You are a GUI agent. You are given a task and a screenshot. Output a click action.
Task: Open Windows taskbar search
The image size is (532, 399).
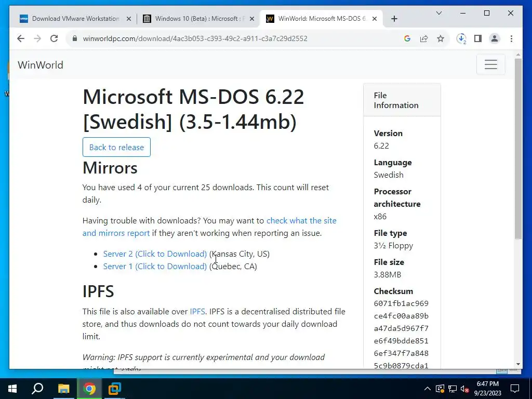coord(37,389)
